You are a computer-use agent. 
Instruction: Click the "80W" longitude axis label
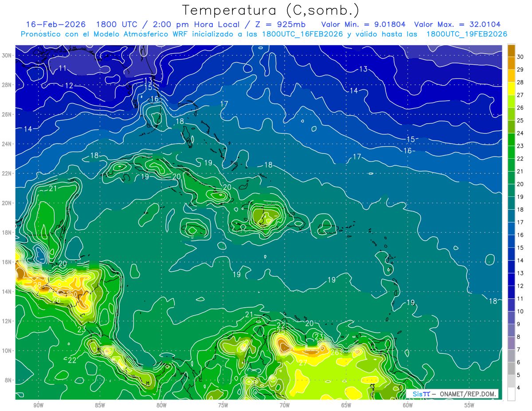(161, 406)
